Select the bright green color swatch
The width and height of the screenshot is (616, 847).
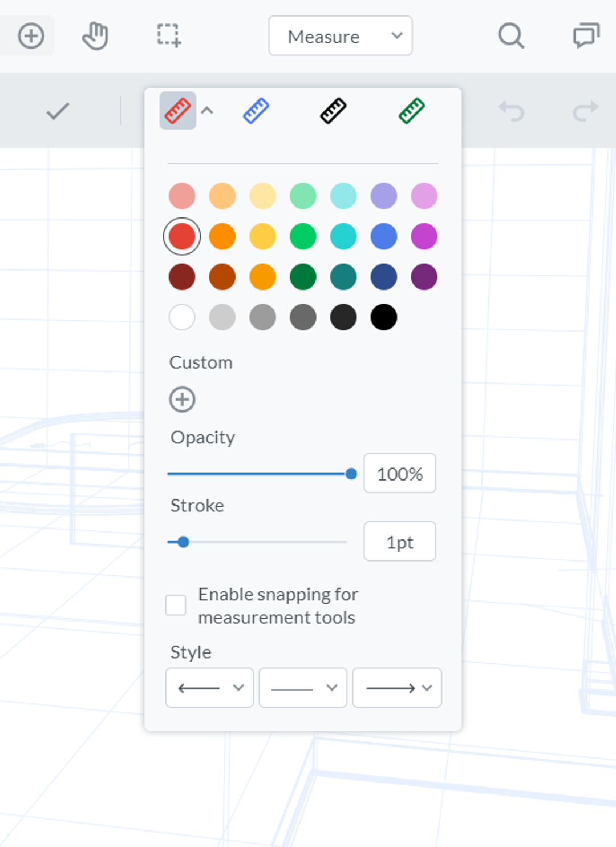click(x=303, y=236)
